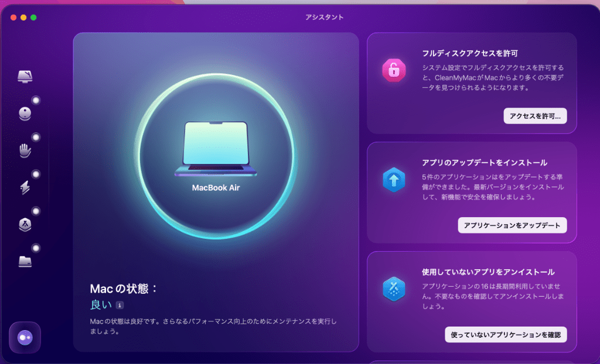Click the 良い status text
The image size is (600, 364).
click(101, 305)
